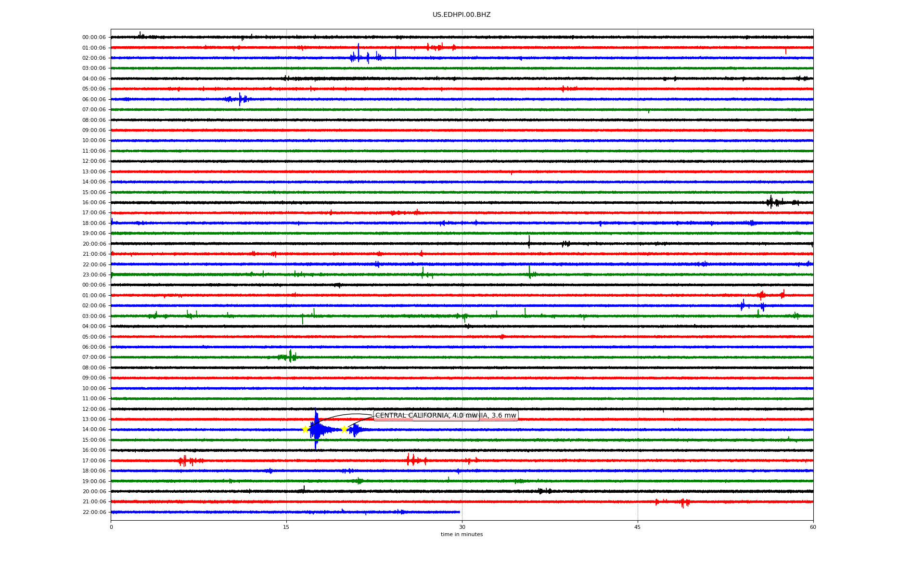Click the second 14:00:06 blue trace label
Screen dimensions: 924x578
pos(94,430)
